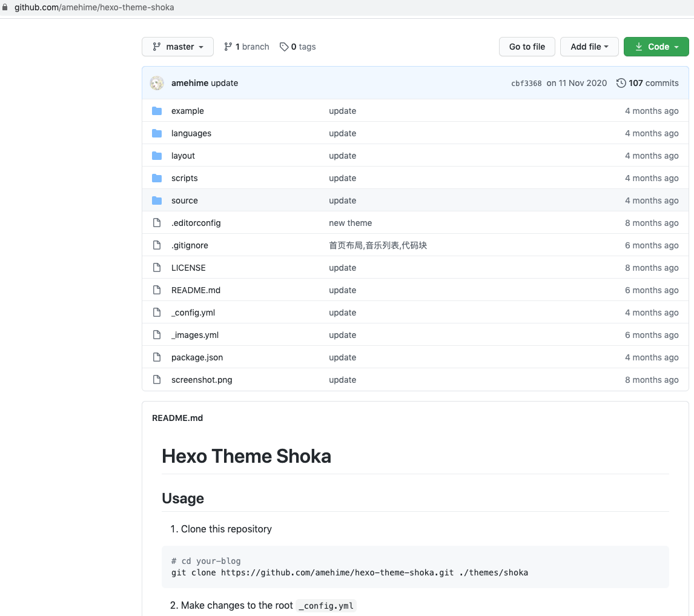
Task: Open the _images.yml file
Action: (195, 335)
